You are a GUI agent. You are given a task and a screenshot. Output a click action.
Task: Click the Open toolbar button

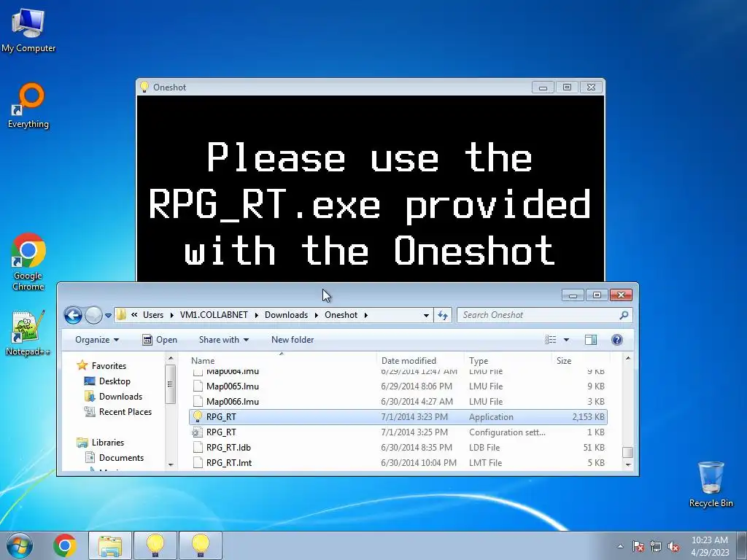pos(160,340)
